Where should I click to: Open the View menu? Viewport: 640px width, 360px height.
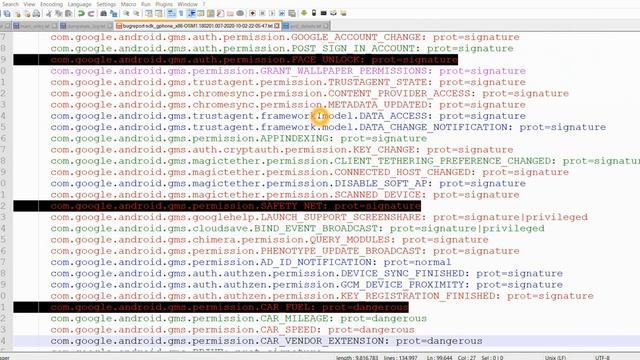(x=29, y=4)
